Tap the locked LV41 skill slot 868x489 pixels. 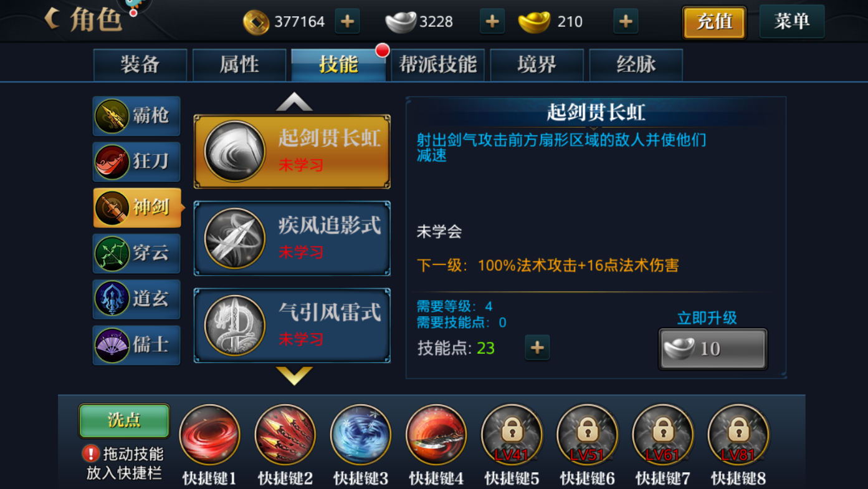512,435
